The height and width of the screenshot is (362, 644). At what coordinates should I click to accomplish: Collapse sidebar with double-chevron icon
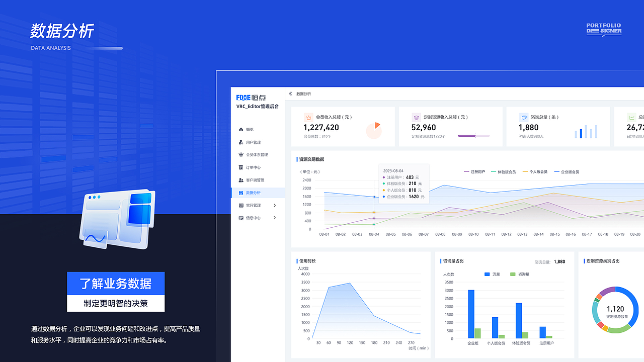coord(290,94)
